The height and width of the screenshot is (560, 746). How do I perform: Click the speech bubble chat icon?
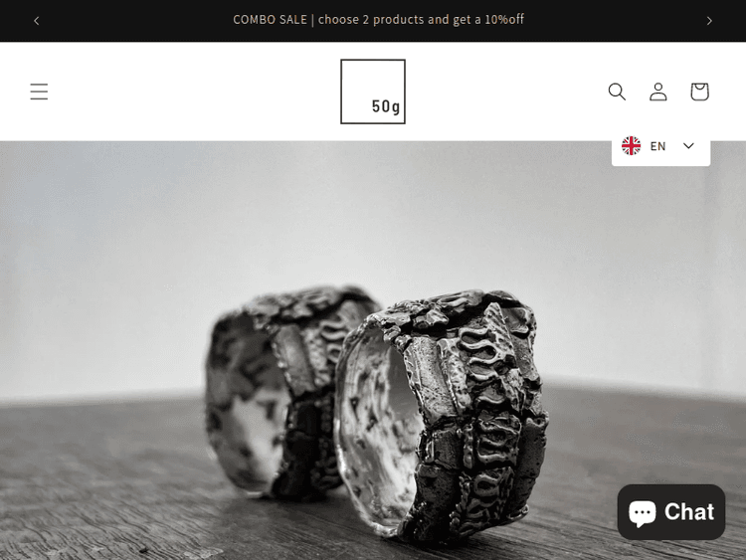(643, 513)
